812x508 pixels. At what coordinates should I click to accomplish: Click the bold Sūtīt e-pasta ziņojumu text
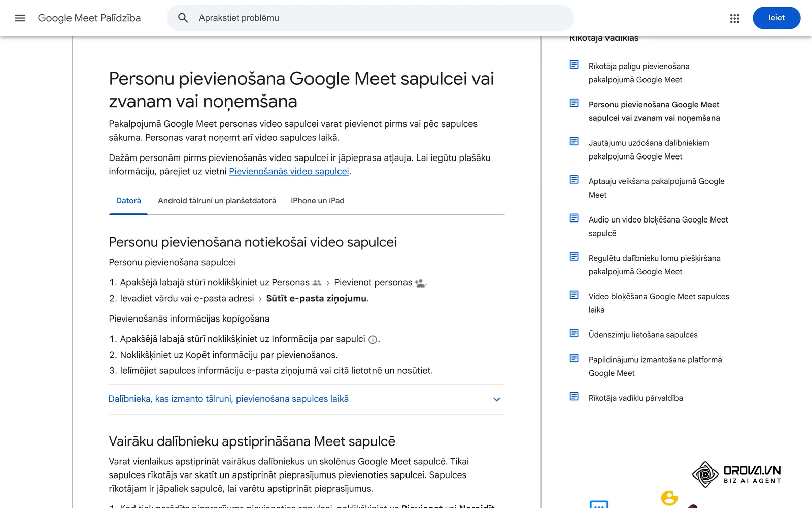click(x=316, y=299)
